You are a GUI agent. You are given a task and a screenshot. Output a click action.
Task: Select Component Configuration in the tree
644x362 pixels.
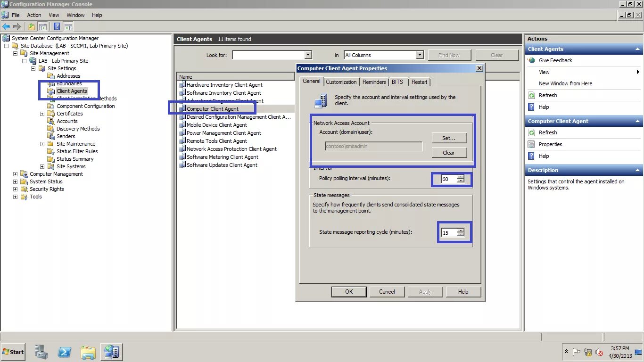coord(86,106)
